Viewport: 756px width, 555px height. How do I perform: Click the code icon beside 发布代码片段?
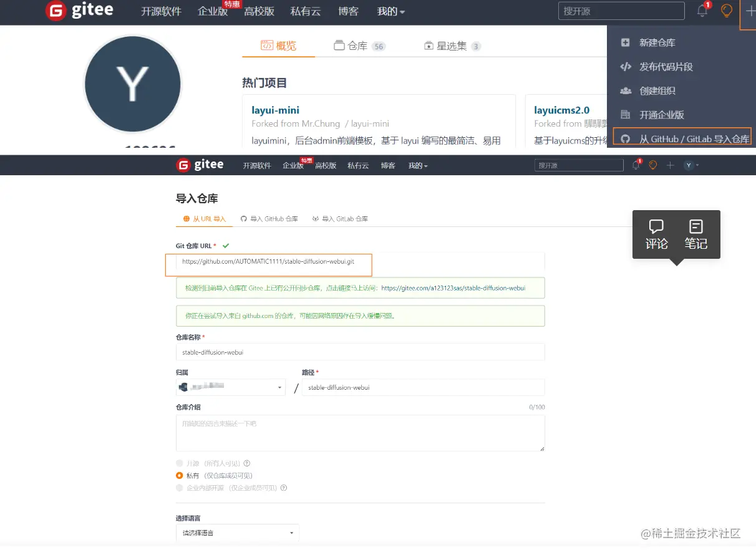(x=626, y=67)
